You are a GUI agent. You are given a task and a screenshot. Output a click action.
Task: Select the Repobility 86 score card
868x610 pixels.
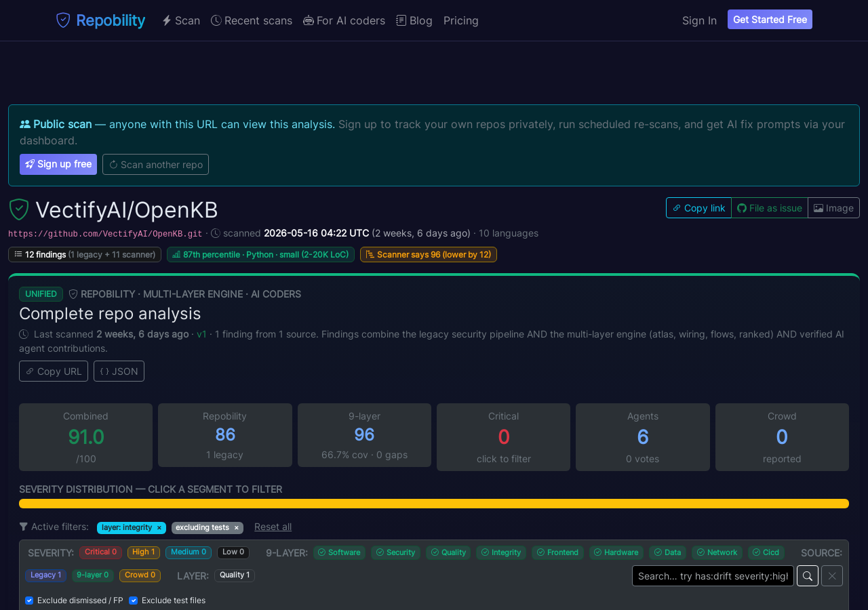(x=225, y=435)
